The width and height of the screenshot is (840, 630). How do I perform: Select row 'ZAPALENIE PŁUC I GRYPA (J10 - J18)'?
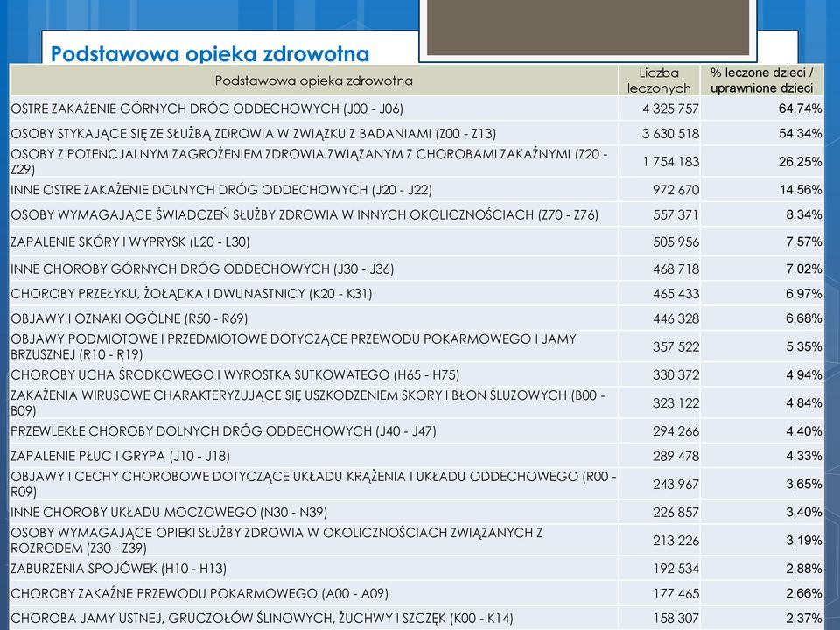pyautogui.click(x=416, y=456)
